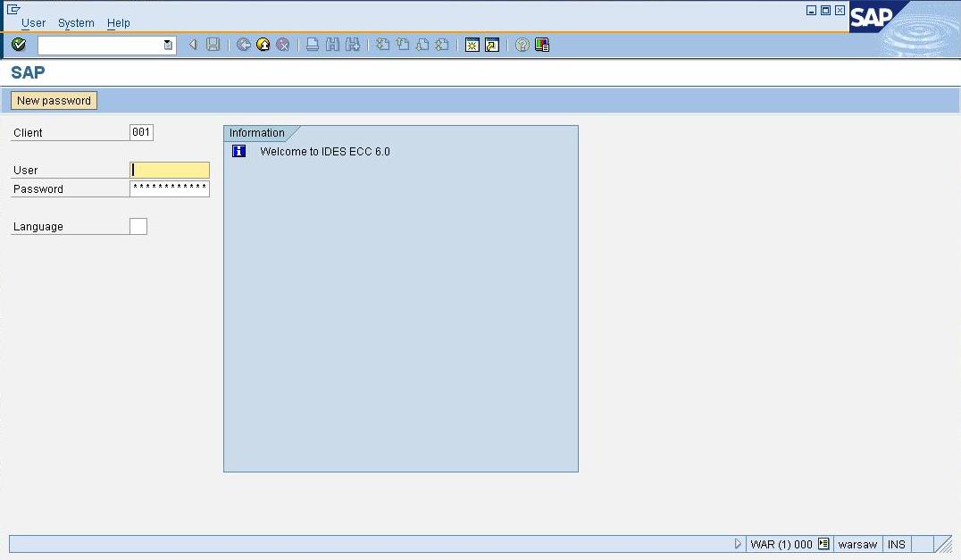Expand status bar with triangle arrow
Screen dimensions: 961x560
click(738, 544)
